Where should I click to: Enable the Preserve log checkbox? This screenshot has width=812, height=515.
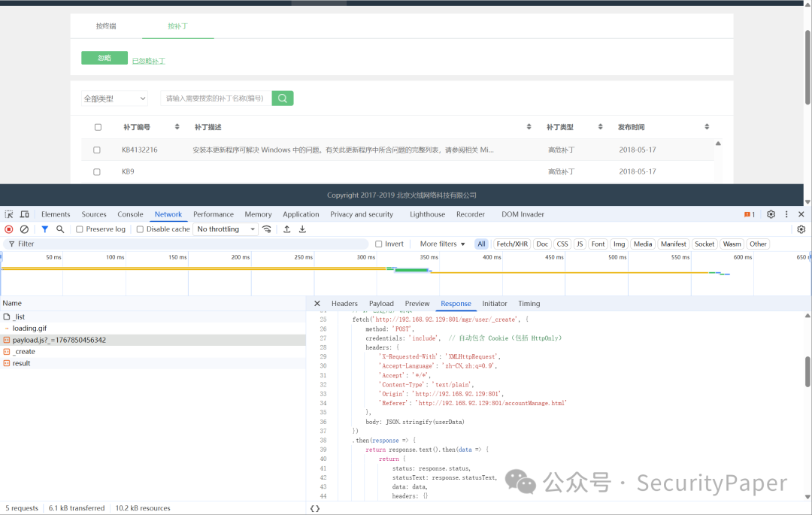click(79, 229)
